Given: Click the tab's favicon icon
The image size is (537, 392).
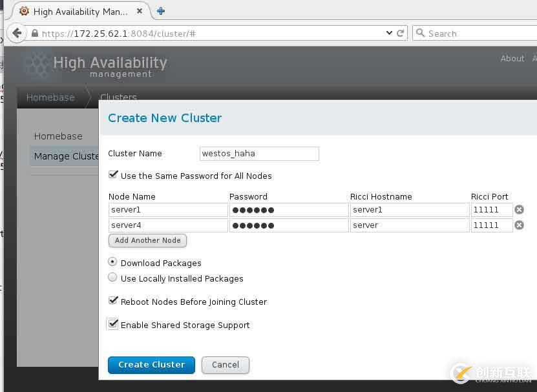Looking at the screenshot, I should 24,11.
